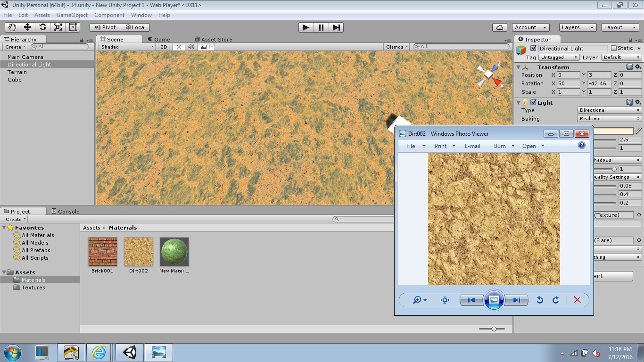Click the Unity icon on taskbar
This screenshot has width=644, height=362.
coord(130,353)
